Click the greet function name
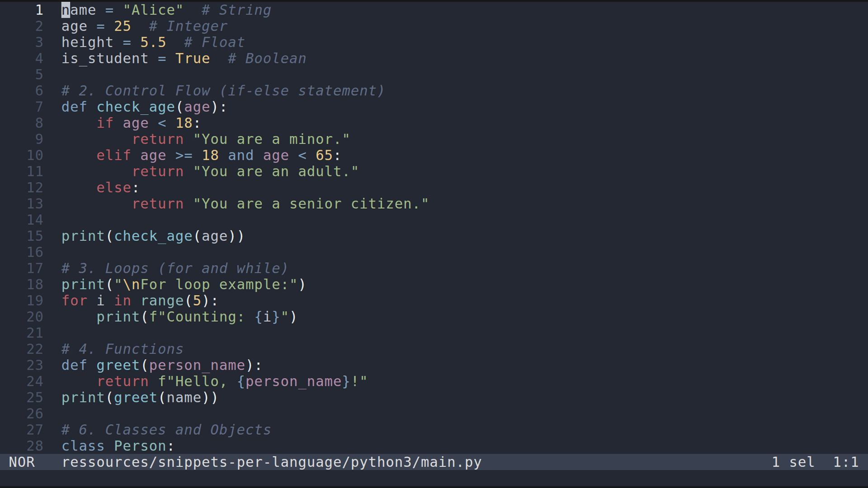 (118, 365)
